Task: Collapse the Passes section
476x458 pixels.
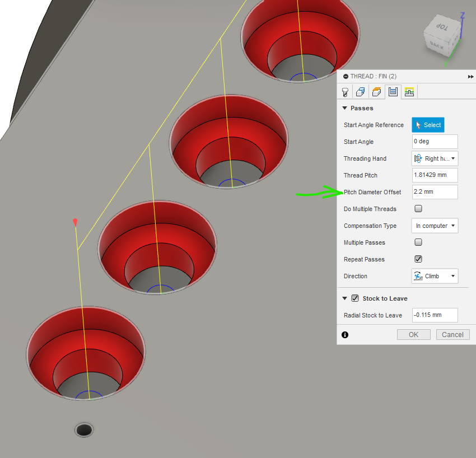Action: tap(346, 108)
